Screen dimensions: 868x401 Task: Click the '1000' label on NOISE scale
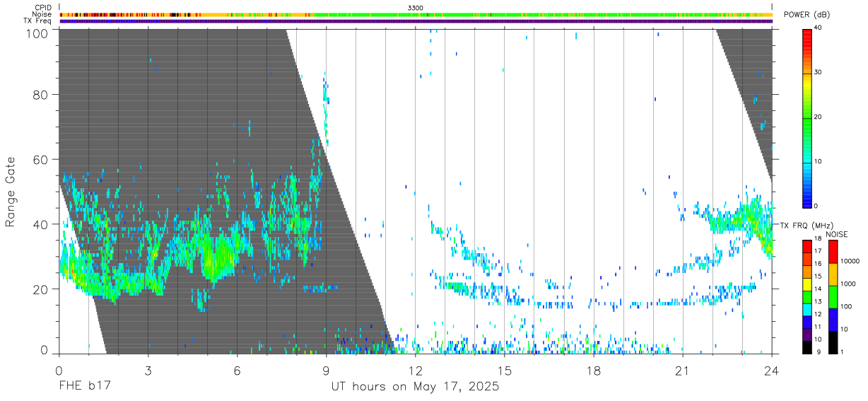click(848, 284)
